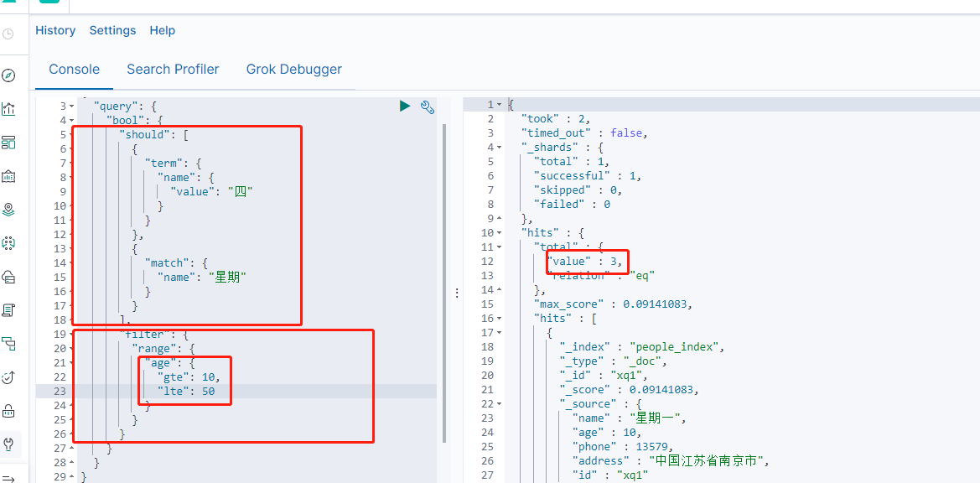This screenshot has height=483, width=980.
Task: Toggle the fold arrow at response line 14
Action: coord(499,290)
